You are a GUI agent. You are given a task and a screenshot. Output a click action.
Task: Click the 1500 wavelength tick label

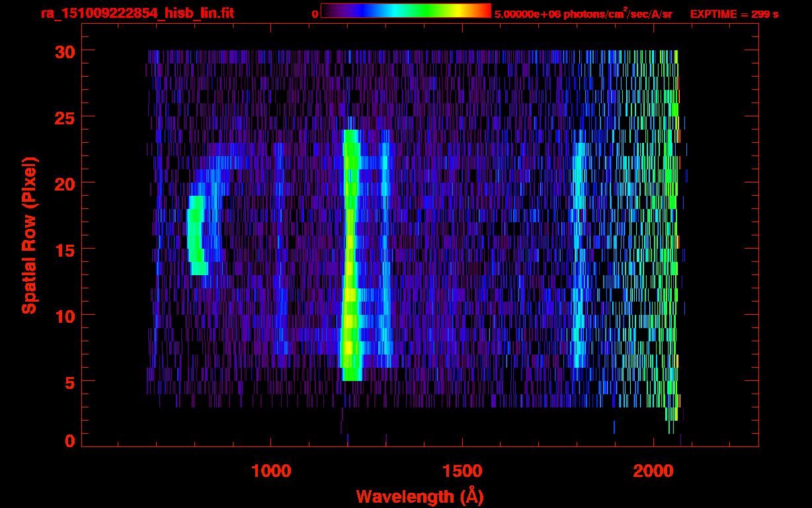(x=462, y=471)
